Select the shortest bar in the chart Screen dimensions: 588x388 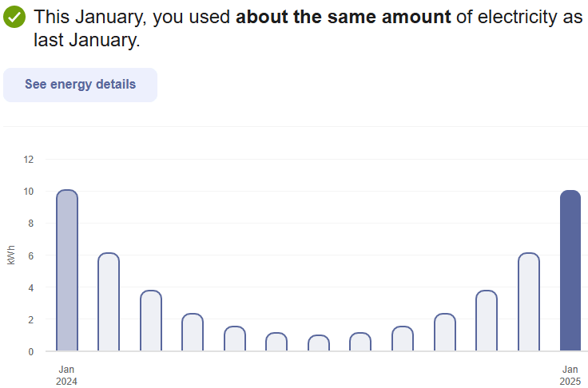pyautogui.click(x=319, y=343)
